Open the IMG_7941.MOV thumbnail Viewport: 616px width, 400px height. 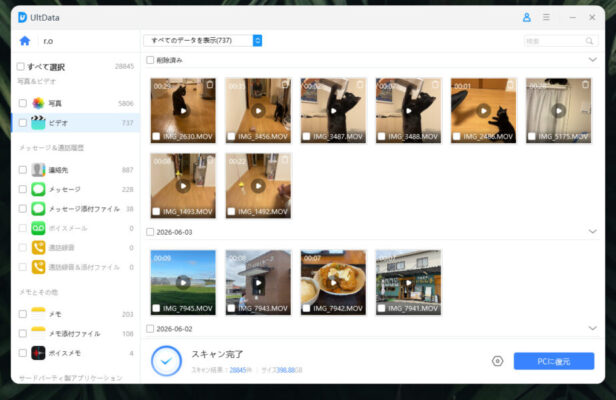(409, 282)
